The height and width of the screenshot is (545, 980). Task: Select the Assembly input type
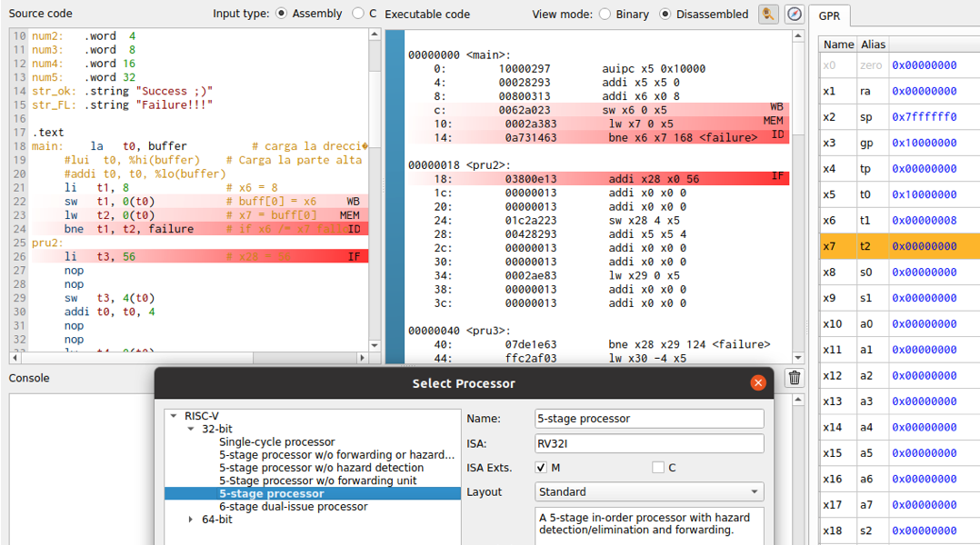tap(281, 14)
